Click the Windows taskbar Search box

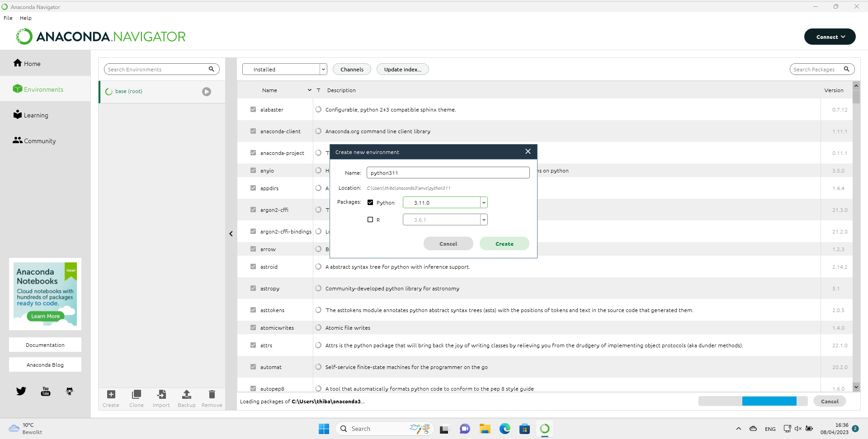(x=384, y=429)
